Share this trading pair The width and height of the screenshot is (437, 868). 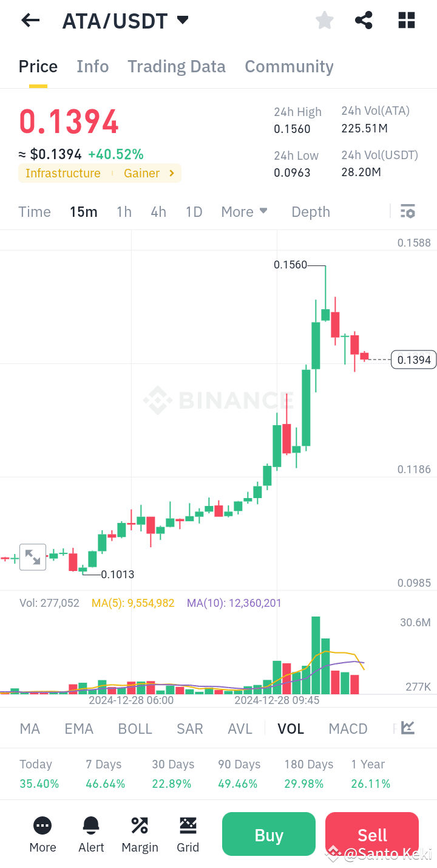point(364,20)
